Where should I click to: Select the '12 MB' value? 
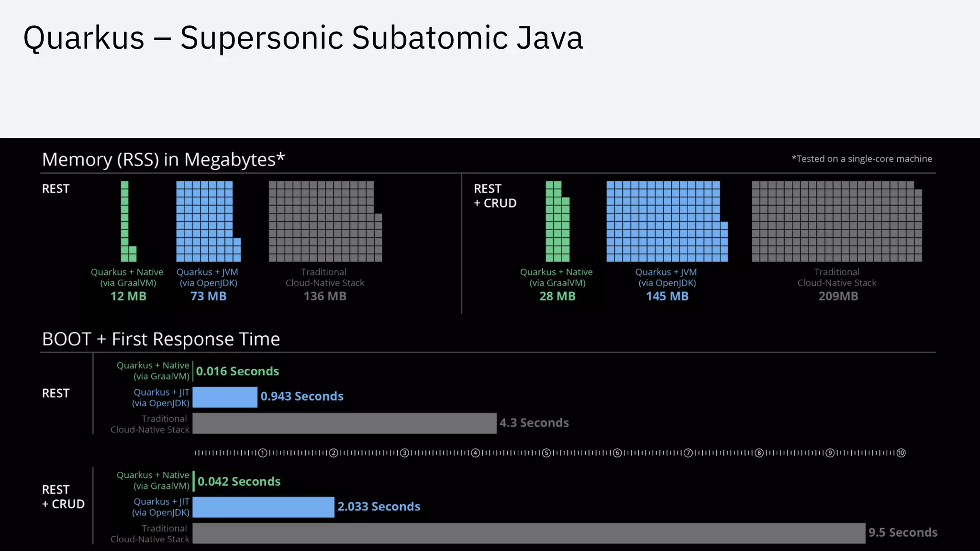[128, 297]
